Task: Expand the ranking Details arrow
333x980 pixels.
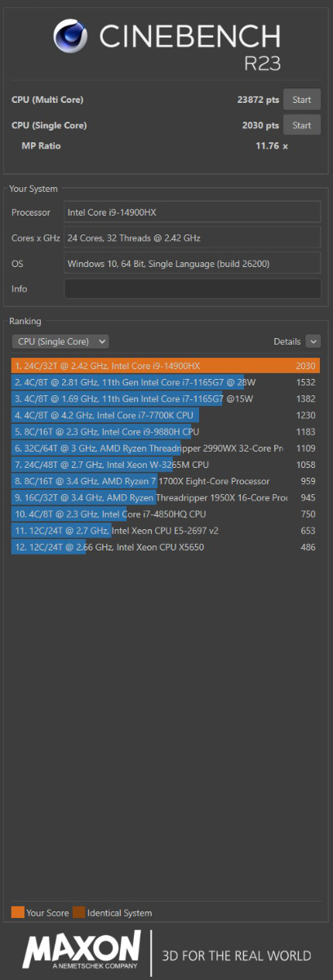Action: [x=313, y=341]
